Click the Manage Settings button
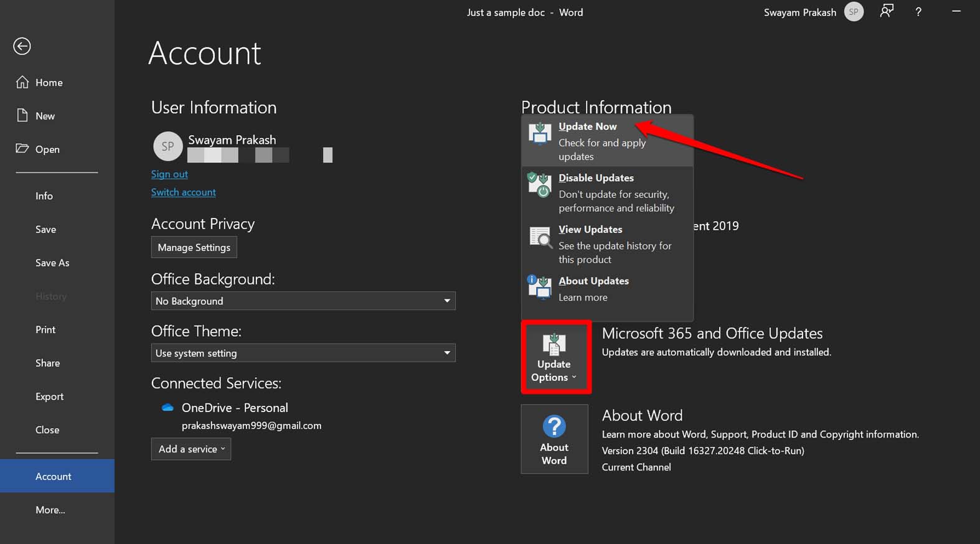 pyautogui.click(x=194, y=247)
